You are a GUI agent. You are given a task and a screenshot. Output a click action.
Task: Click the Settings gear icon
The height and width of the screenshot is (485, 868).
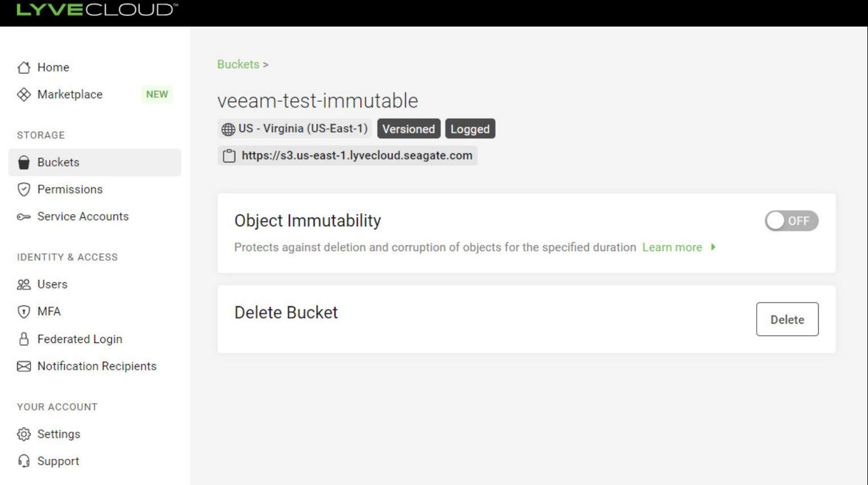coord(24,434)
